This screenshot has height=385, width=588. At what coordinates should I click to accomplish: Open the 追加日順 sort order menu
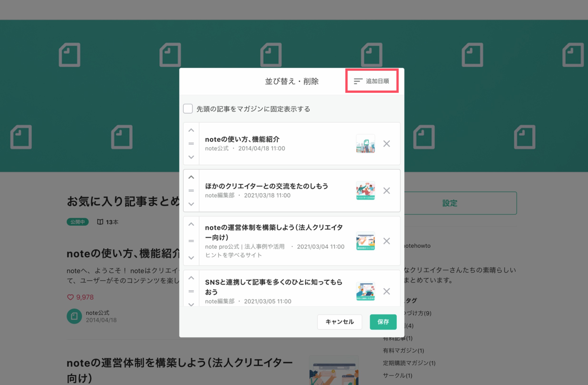372,81
